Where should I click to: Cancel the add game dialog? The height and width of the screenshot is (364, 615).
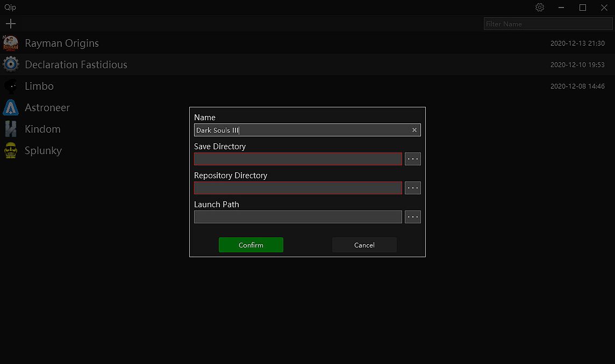[x=364, y=245]
